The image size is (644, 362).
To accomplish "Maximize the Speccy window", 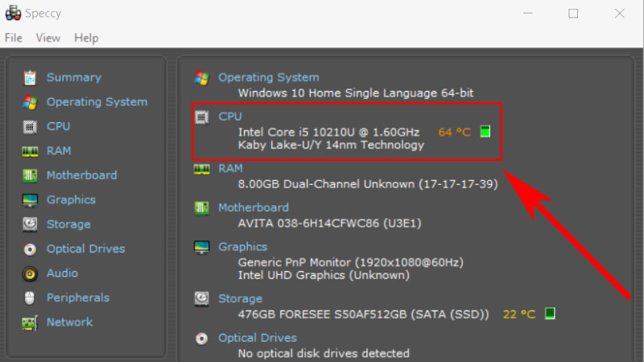I will pyautogui.click(x=573, y=13).
